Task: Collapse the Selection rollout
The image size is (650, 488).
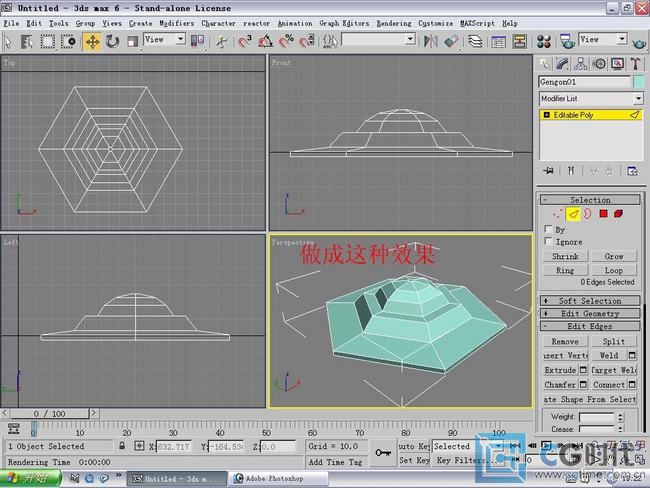Action: (x=589, y=200)
